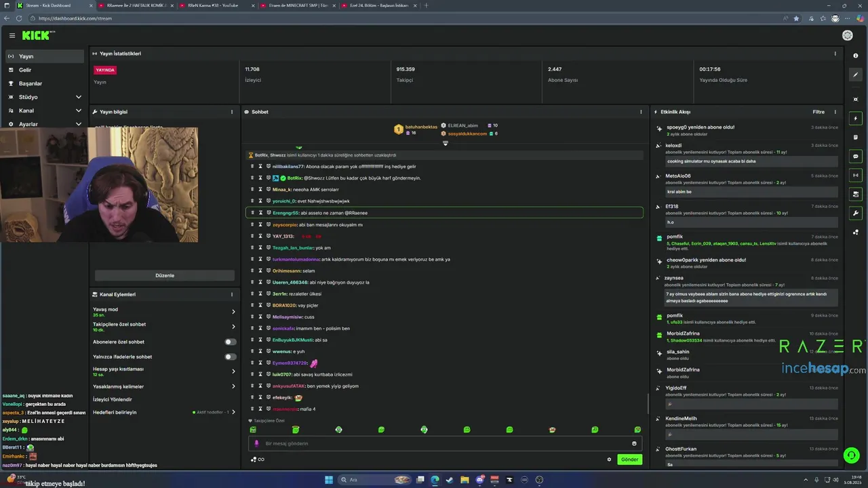The height and width of the screenshot is (488, 868).
Task: Open Yasaklanmış kelimeler chevron
Action: point(233,386)
